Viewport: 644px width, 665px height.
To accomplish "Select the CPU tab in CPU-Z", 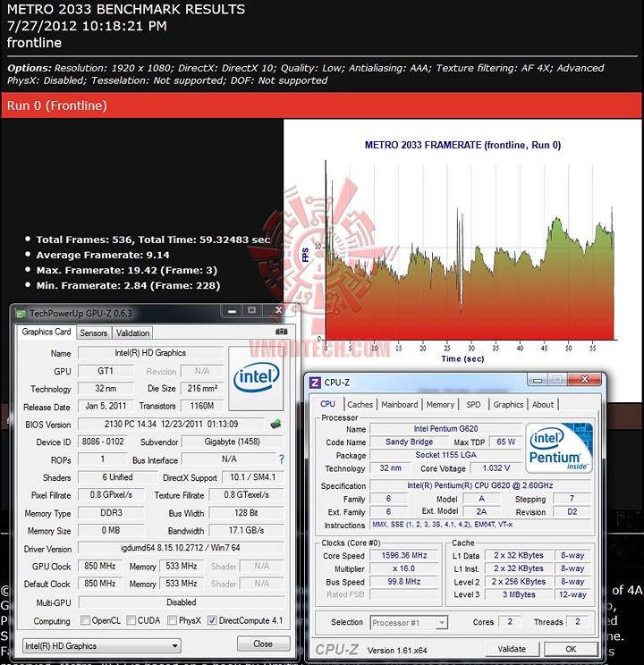I will (x=327, y=404).
